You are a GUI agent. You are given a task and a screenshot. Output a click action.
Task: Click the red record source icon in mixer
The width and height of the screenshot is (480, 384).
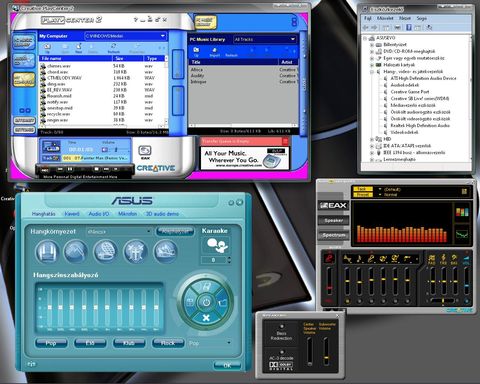pyautogui.click(x=329, y=258)
